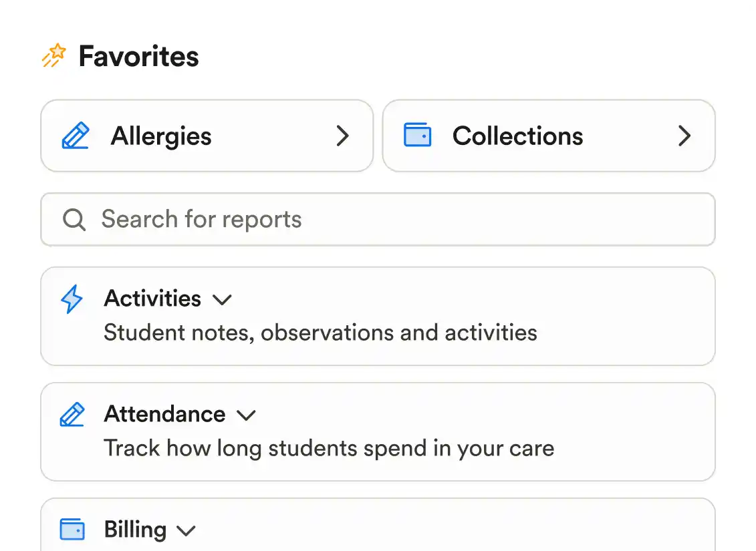Open the Allergies favorite report
The height and width of the screenshot is (551, 756).
(x=161, y=136)
